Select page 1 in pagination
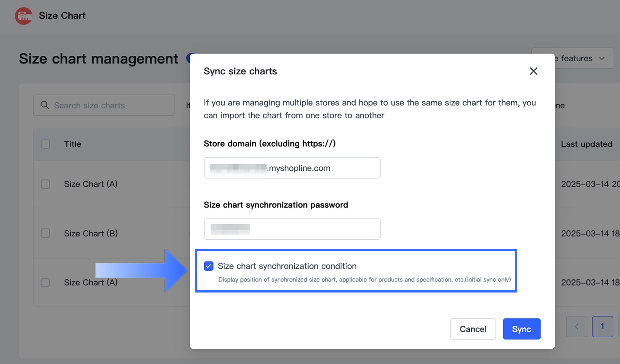Screen dimensions: 620x364 pyautogui.click(x=602, y=326)
